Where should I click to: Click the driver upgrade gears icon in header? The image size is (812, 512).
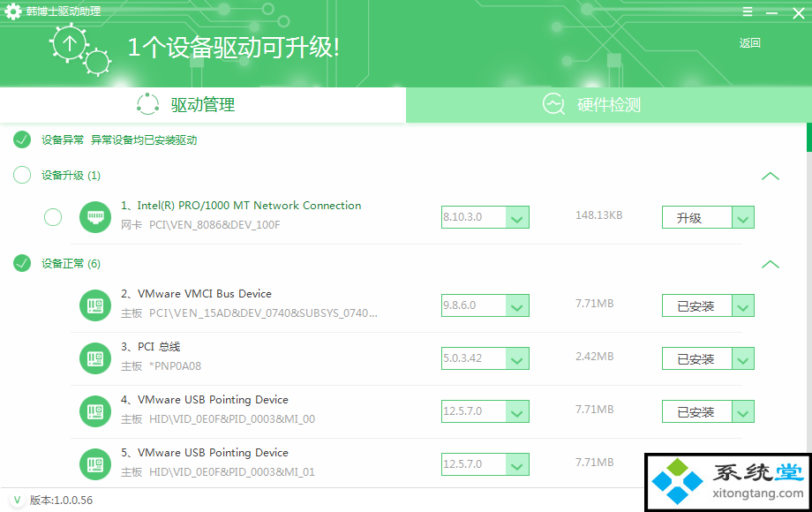(80, 49)
